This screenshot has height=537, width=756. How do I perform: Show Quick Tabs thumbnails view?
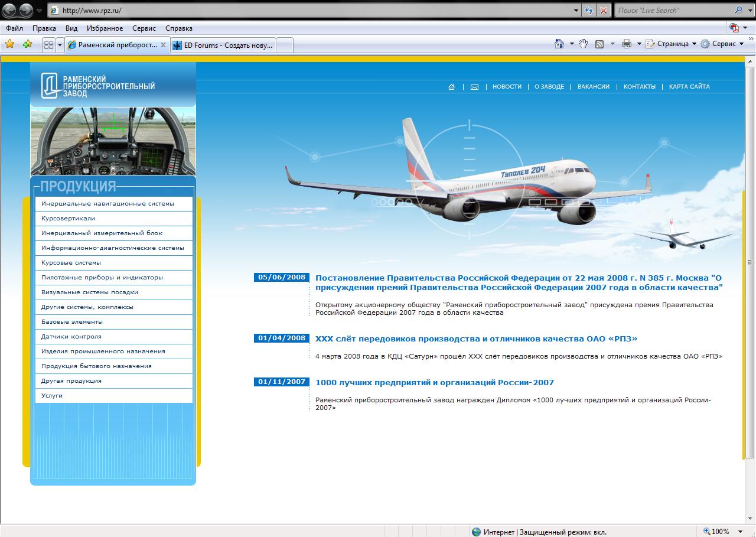point(48,45)
